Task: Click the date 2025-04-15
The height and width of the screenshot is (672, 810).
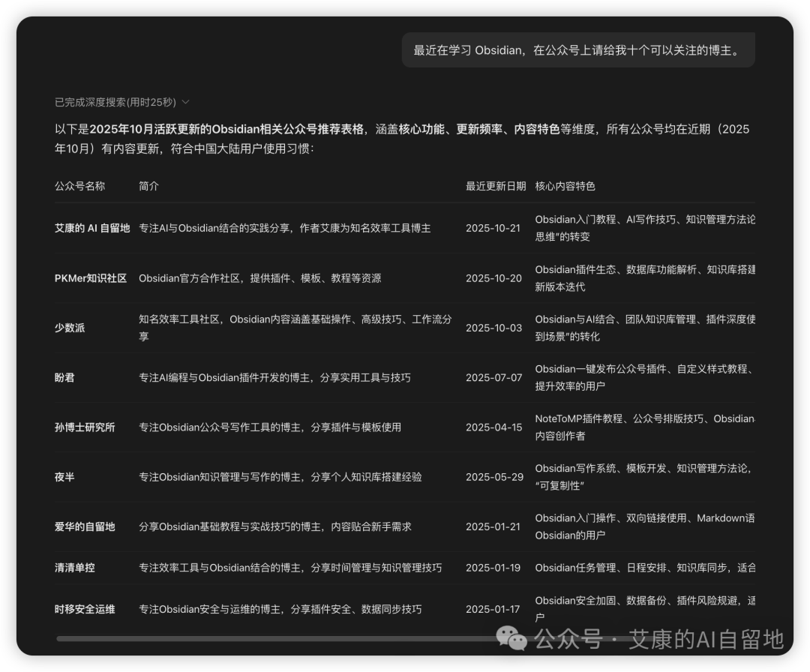Action: 493,427
